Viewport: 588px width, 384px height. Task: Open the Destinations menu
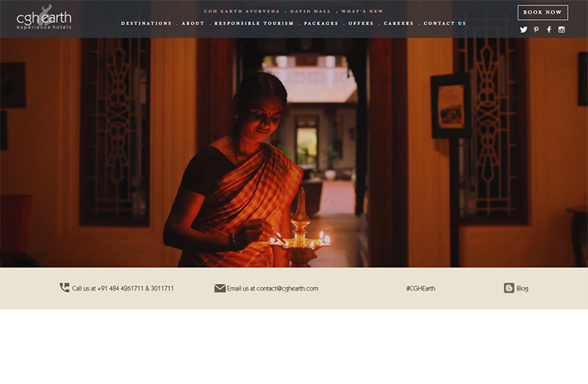point(147,23)
